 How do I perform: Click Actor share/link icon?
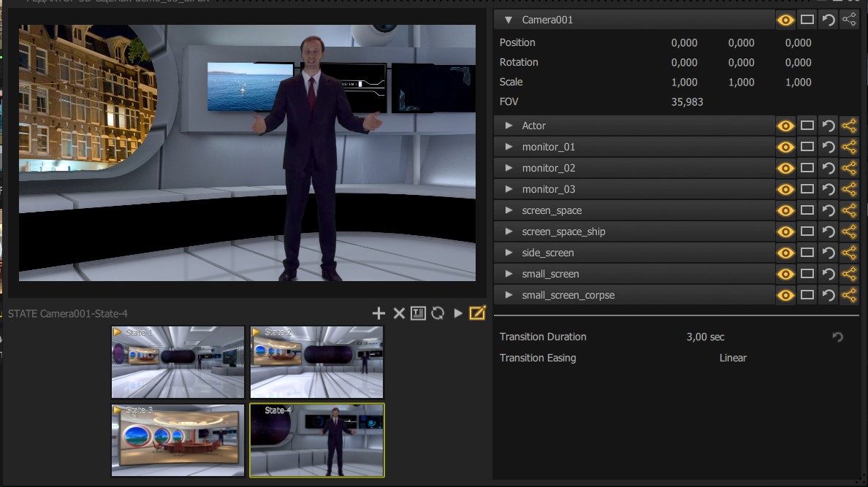click(849, 126)
